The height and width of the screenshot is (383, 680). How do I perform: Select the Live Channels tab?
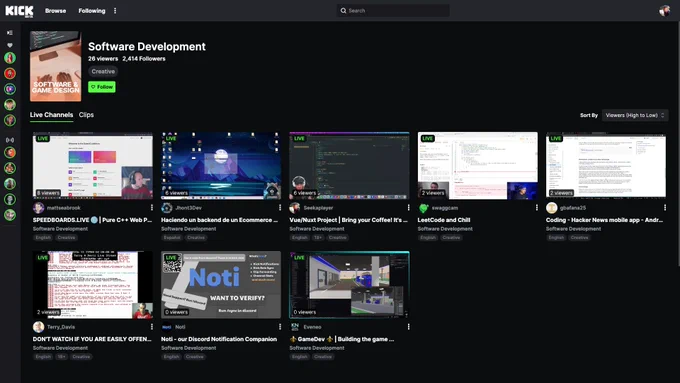[x=51, y=115]
